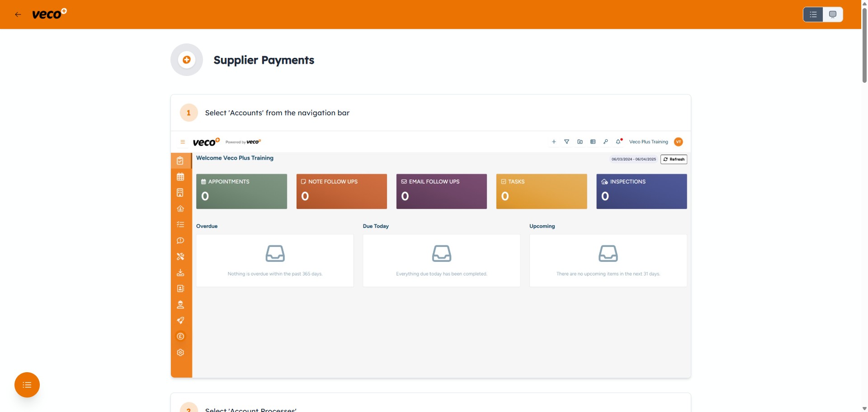This screenshot has height=412, width=868.
Task: Click the folder download toolbar icon
Action: click(x=580, y=142)
